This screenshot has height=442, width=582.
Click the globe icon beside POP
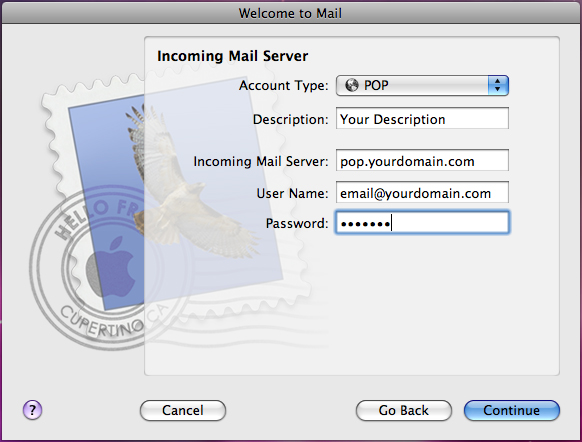[x=352, y=85]
